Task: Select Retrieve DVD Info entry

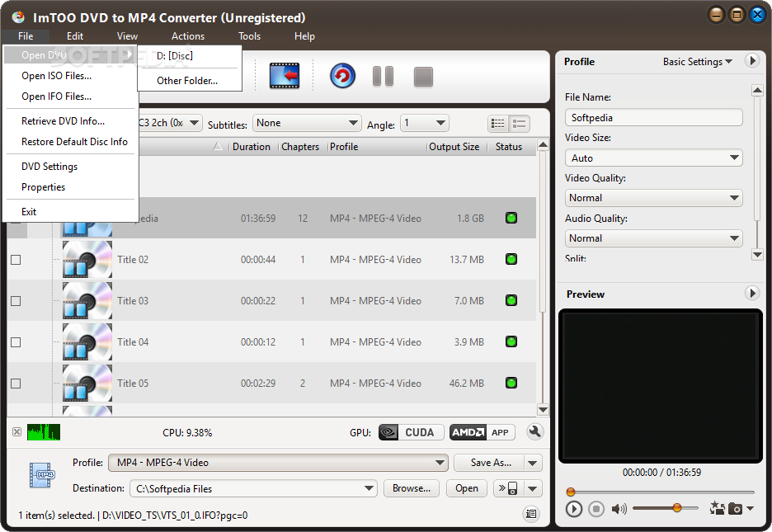Action: pos(70,121)
